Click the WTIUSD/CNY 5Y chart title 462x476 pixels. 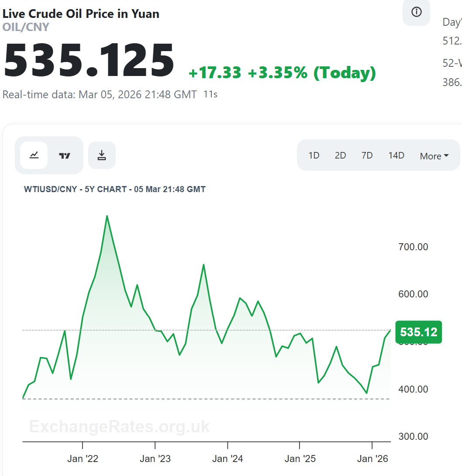pyautogui.click(x=115, y=189)
